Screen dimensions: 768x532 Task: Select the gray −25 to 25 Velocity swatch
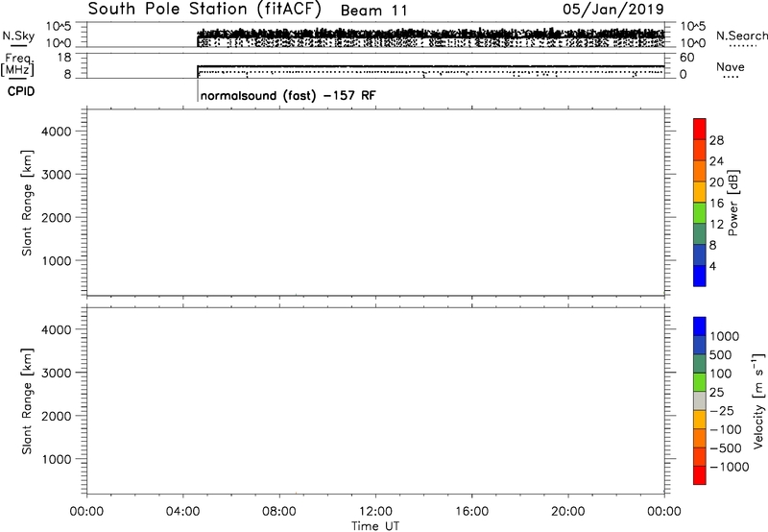tap(700, 401)
